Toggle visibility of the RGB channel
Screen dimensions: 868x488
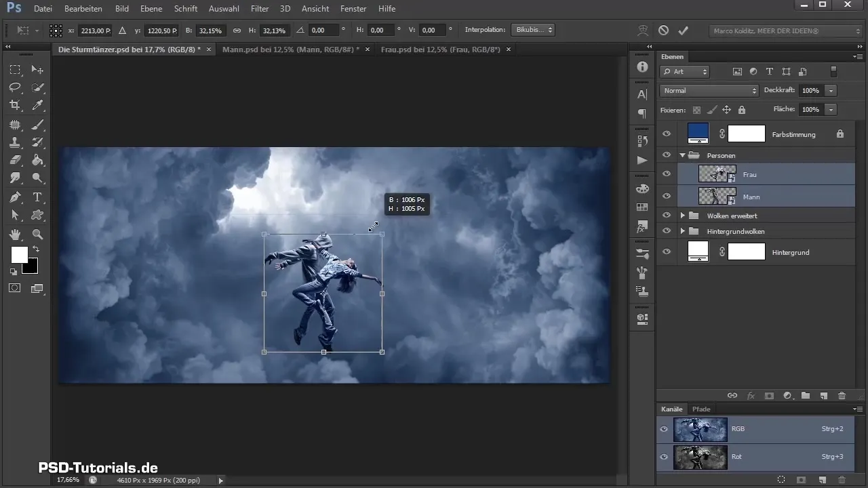665,429
